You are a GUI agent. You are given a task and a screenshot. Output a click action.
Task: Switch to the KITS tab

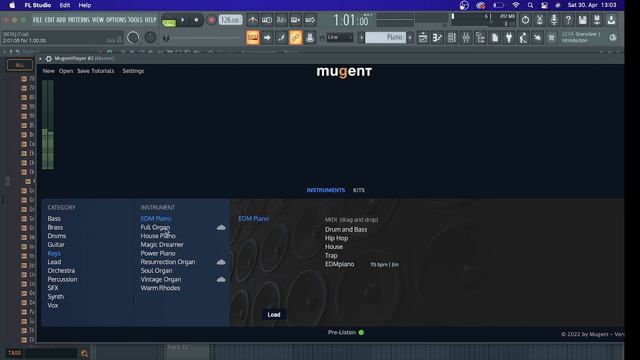359,190
